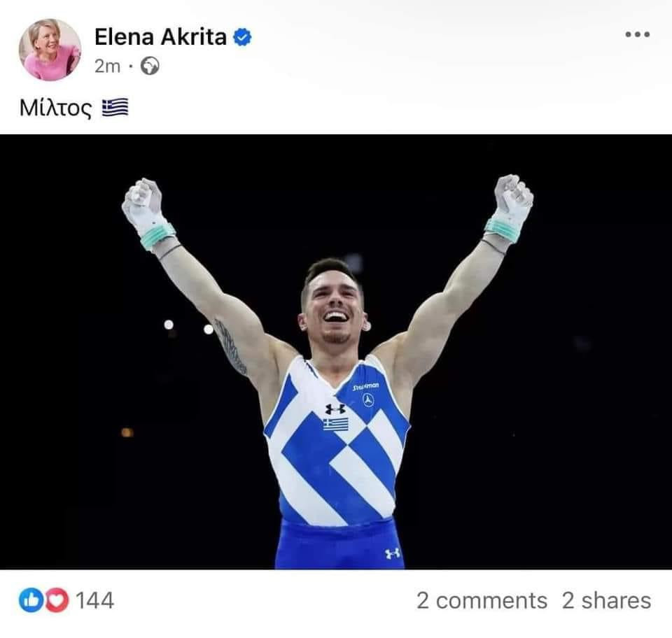Click the tattoo on the gymnast's arm
The image size is (672, 638).
pyautogui.click(x=230, y=347)
